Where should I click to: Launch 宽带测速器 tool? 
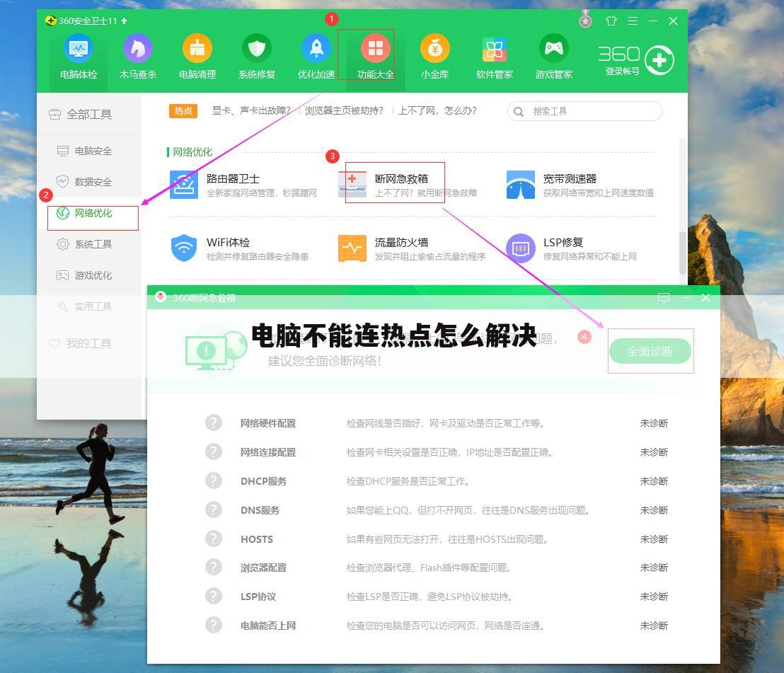tap(580, 185)
